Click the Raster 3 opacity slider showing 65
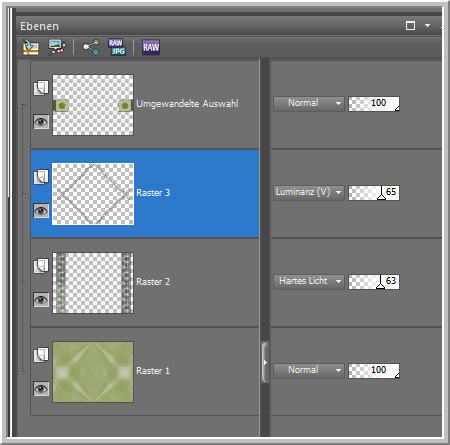This screenshot has height=445, width=450. click(374, 193)
